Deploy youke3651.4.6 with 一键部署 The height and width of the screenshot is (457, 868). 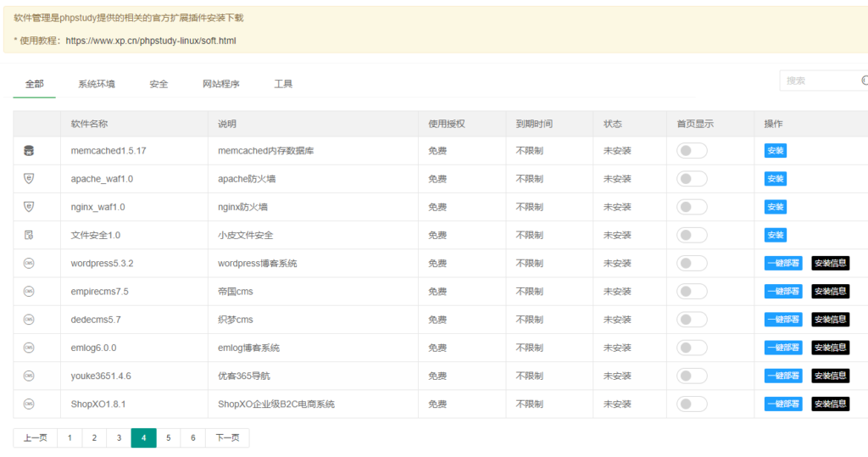(x=783, y=376)
